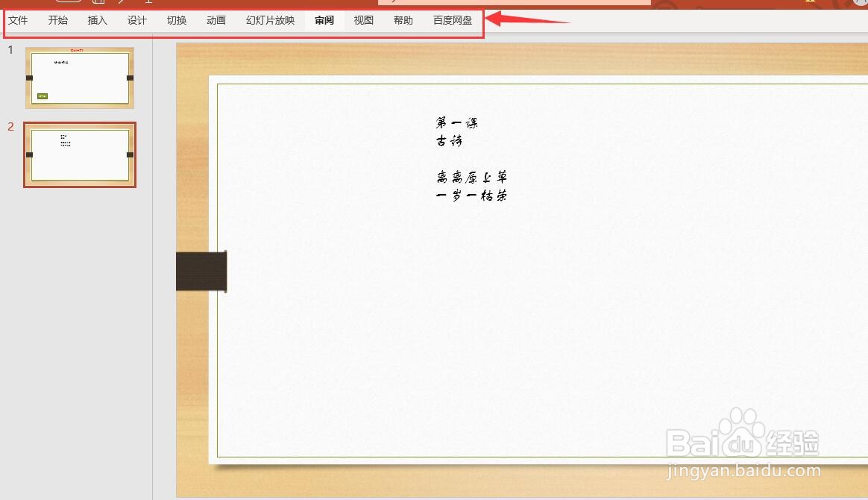Screen dimensions: 868x500
Task: Switch to the 百度网盘 tab
Action: (452, 20)
